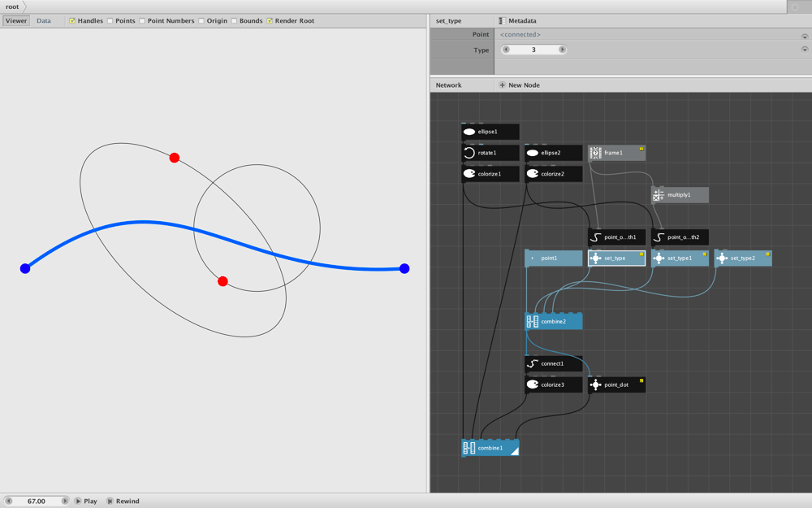Click the New Node button

click(x=519, y=85)
